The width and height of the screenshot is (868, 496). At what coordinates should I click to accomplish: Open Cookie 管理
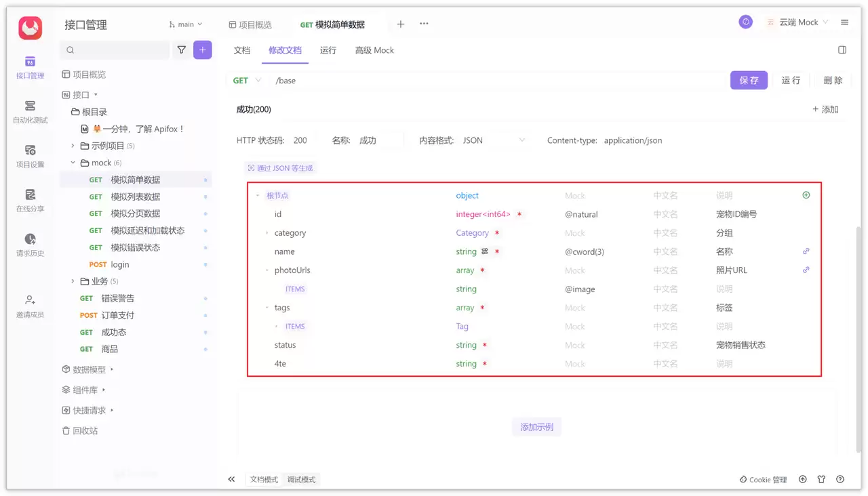tap(763, 480)
